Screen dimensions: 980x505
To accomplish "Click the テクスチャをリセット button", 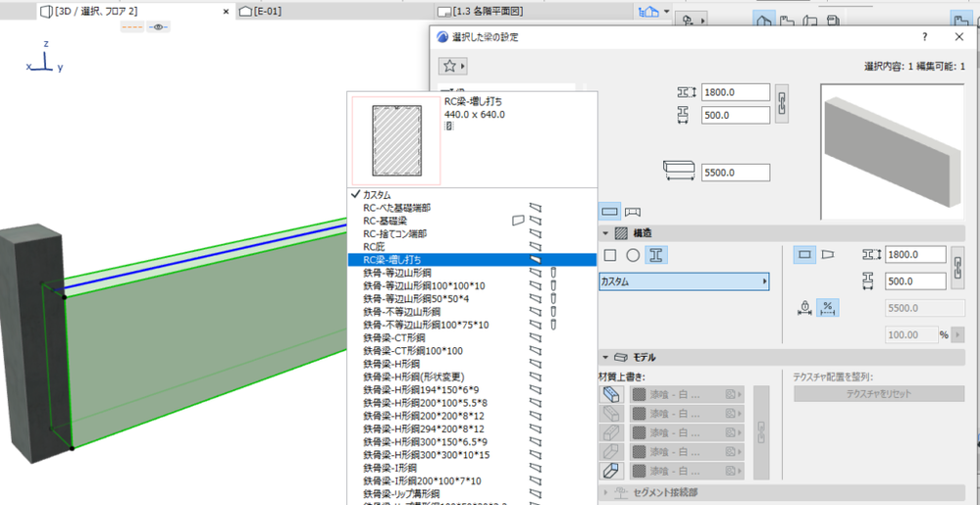I will pos(879,394).
